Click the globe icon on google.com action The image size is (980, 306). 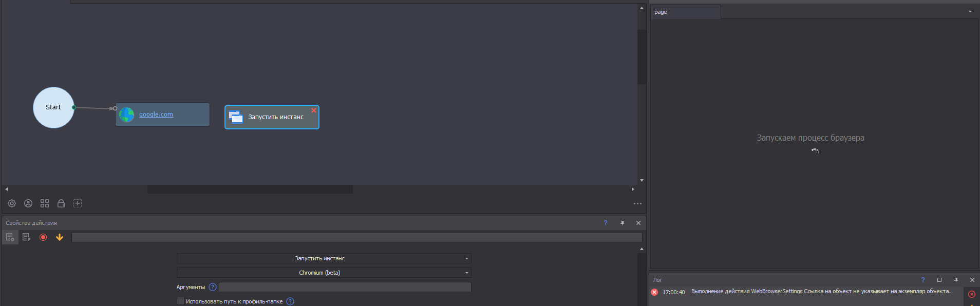tap(126, 114)
